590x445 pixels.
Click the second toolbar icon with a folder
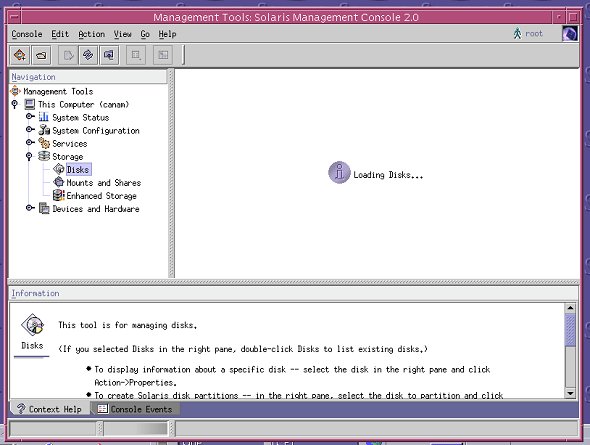(x=41, y=55)
